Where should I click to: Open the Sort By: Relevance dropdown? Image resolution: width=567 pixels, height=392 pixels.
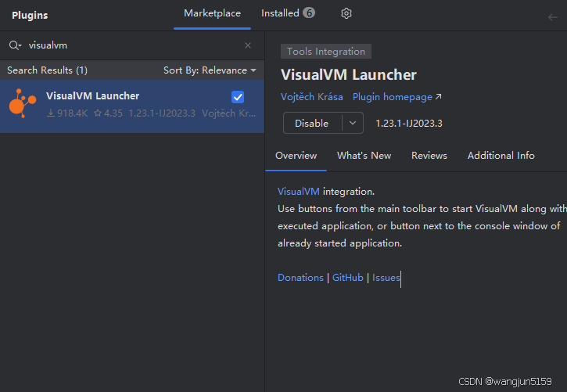point(210,70)
